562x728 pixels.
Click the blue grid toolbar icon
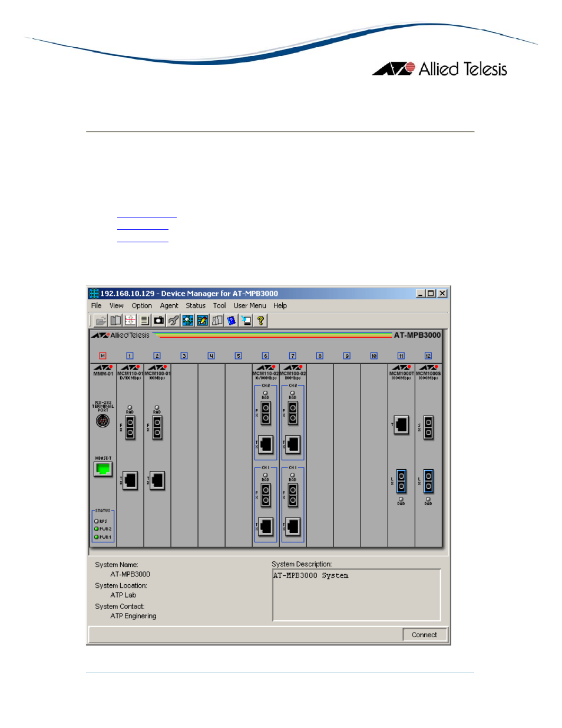click(188, 321)
